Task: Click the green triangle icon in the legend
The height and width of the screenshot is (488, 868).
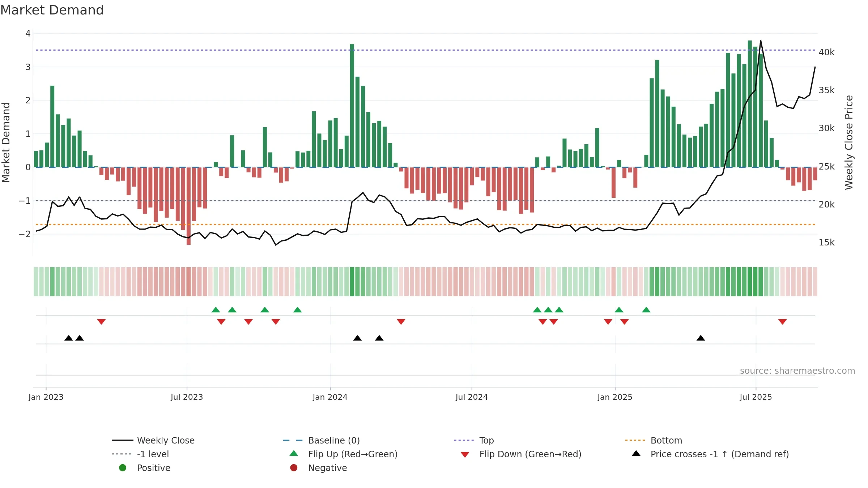Action: click(x=294, y=453)
